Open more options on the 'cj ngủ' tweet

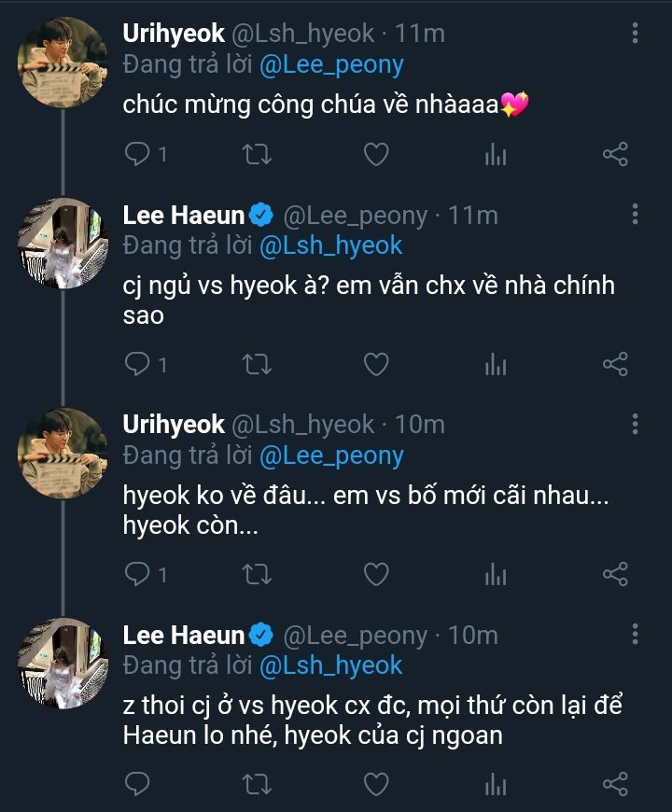tap(636, 216)
